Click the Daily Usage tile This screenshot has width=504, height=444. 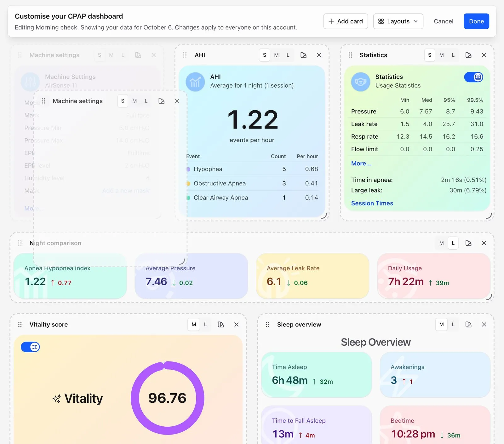433,276
